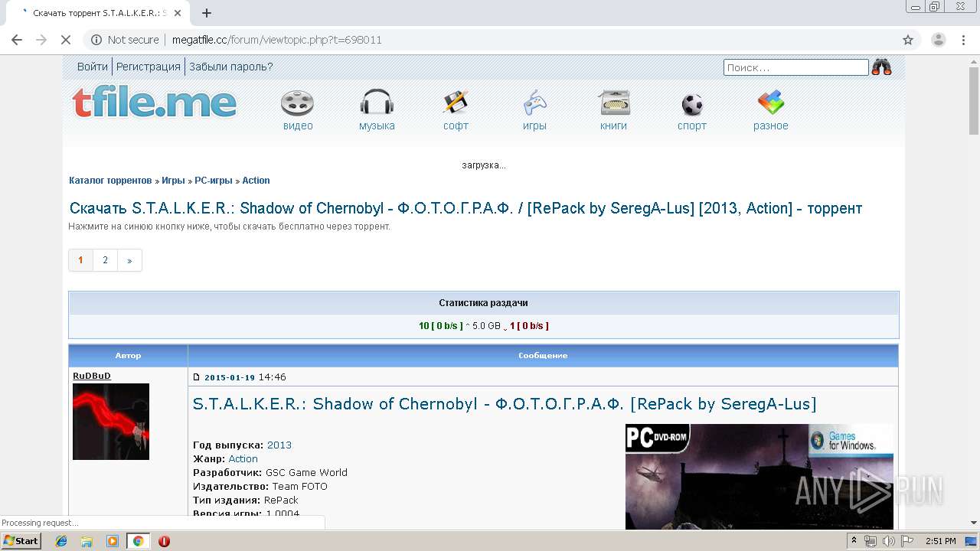Show hidden system tray icons
980x551 pixels.
(854, 541)
